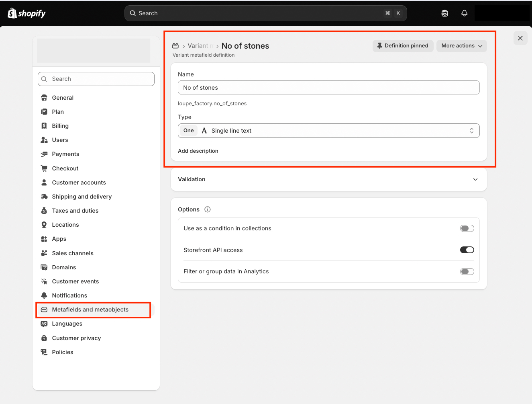Click the Sales channels icon
The height and width of the screenshot is (404, 532).
[x=44, y=253]
